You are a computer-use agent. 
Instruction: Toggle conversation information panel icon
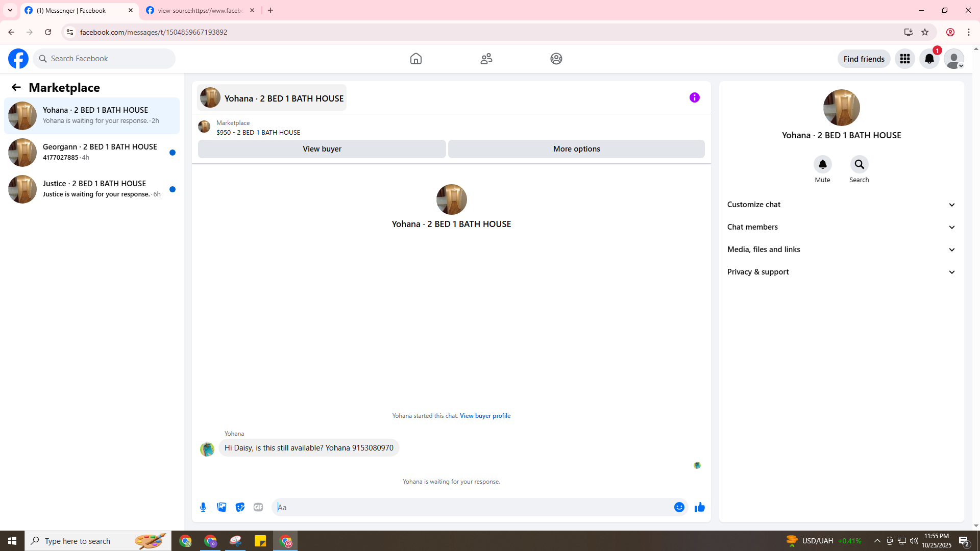coord(694,97)
